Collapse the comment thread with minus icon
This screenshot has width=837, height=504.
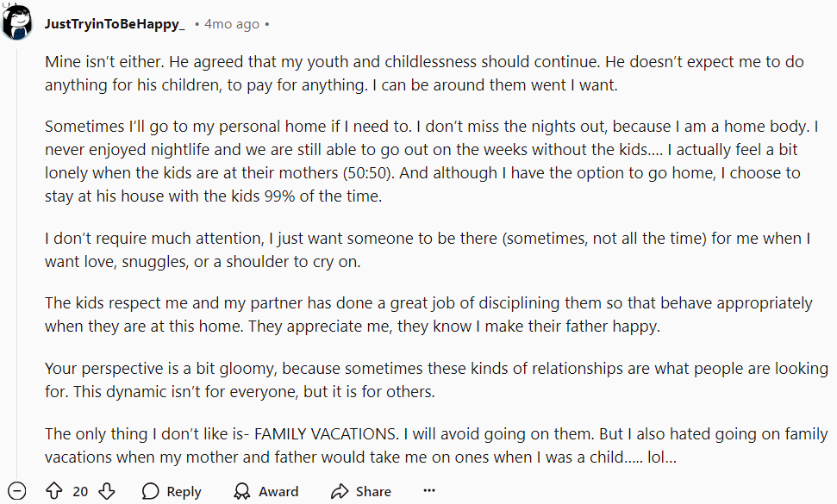coord(17,491)
